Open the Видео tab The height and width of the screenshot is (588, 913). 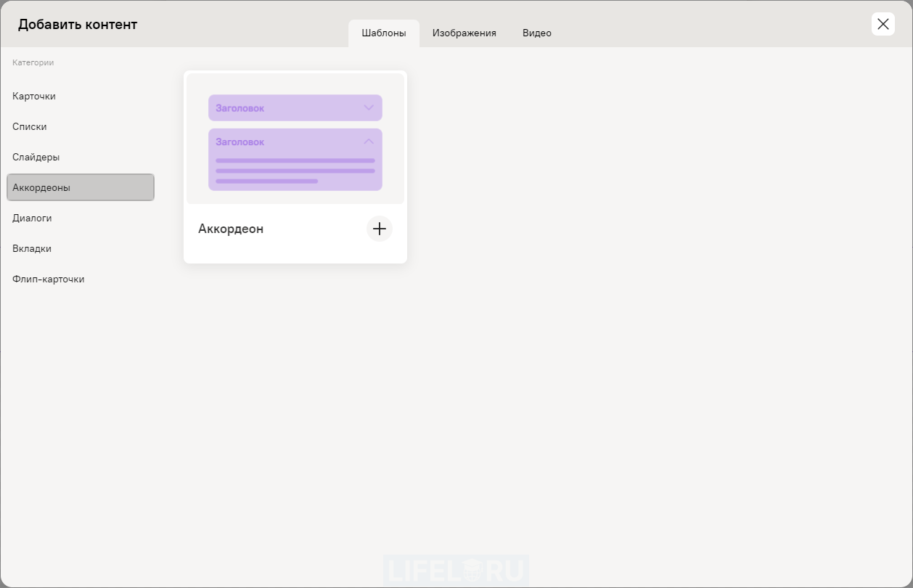pyautogui.click(x=537, y=33)
